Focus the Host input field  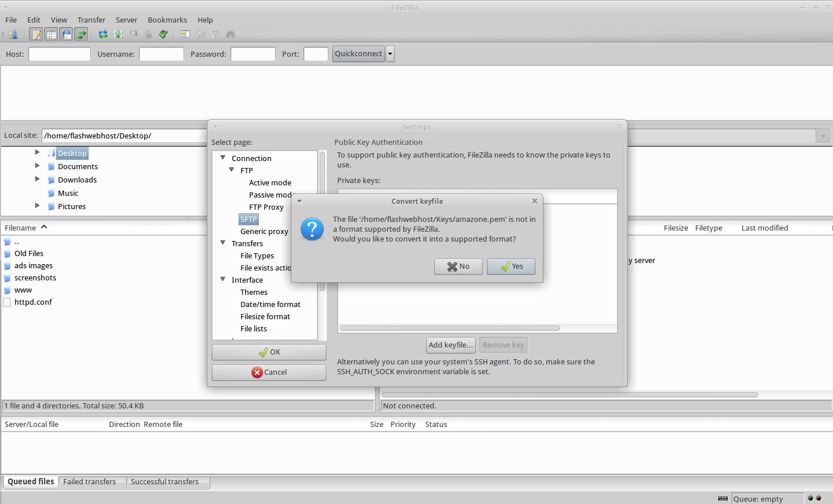point(60,54)
